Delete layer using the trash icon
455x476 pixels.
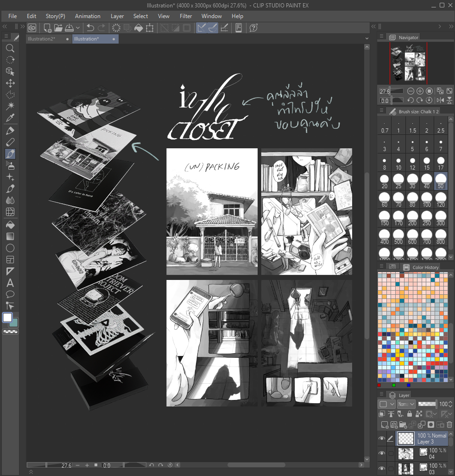449,424
